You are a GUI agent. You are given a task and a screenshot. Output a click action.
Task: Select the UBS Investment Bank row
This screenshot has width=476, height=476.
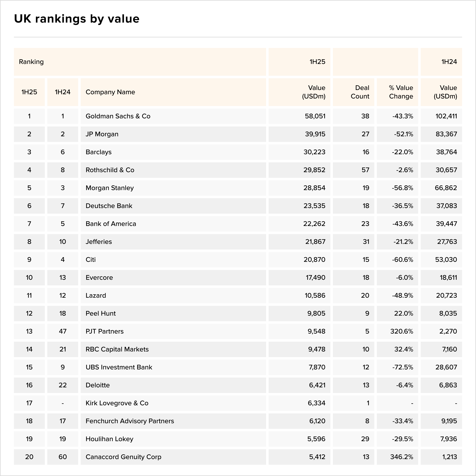click(119, 367)
